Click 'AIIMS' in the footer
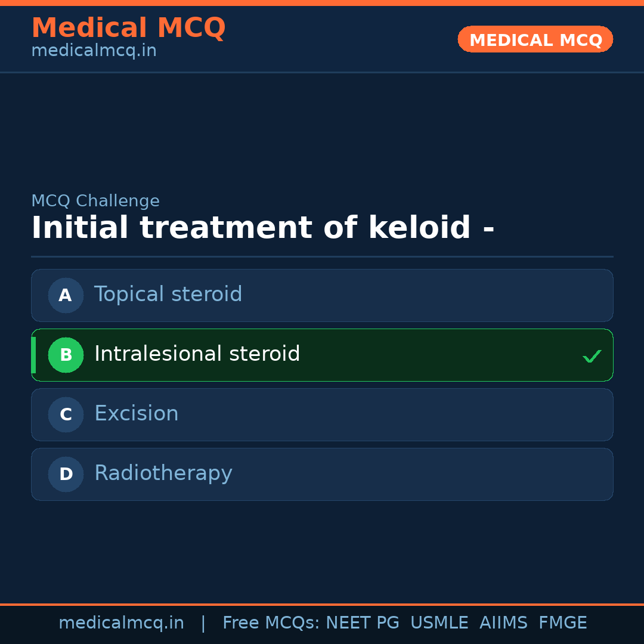This screenshot has width=644, height=644. (x=503, y=623)
